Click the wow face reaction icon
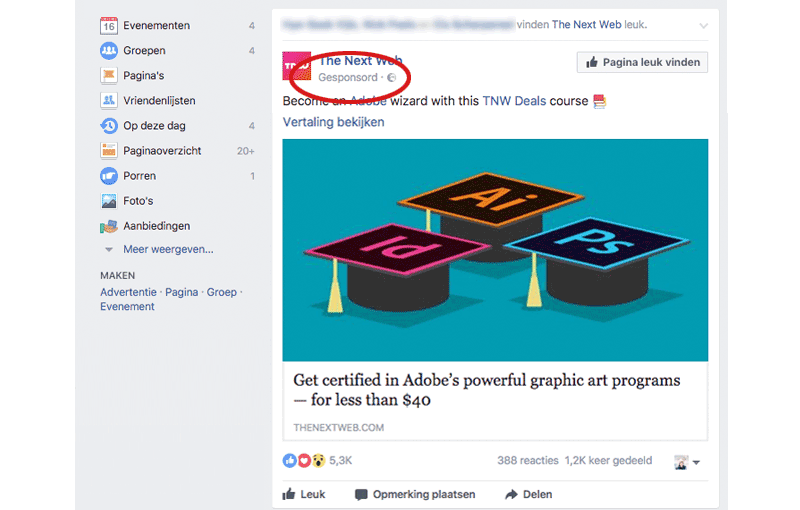The width and height of the screenshot is (800, 510). pyautogui.click(x=319, y=461)
